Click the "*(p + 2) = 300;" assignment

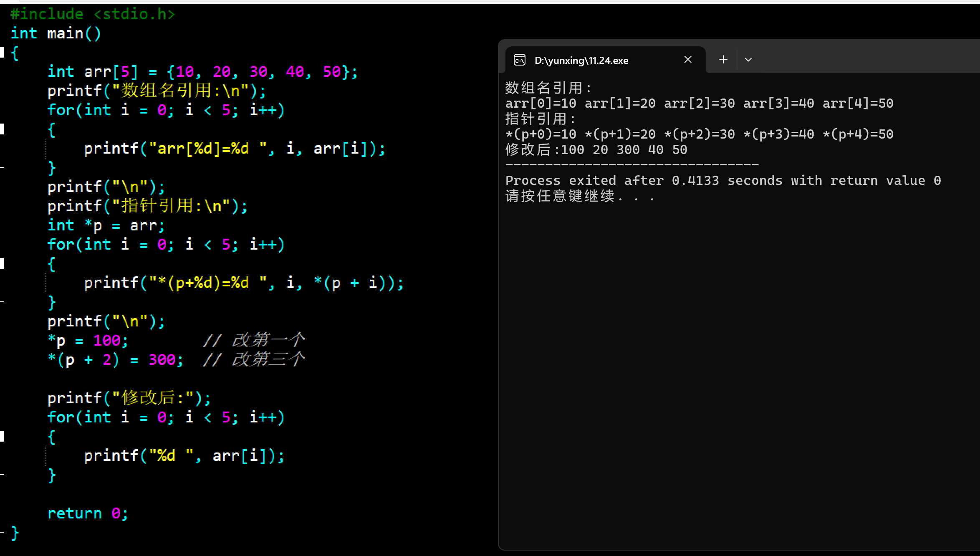coord(115,360)
